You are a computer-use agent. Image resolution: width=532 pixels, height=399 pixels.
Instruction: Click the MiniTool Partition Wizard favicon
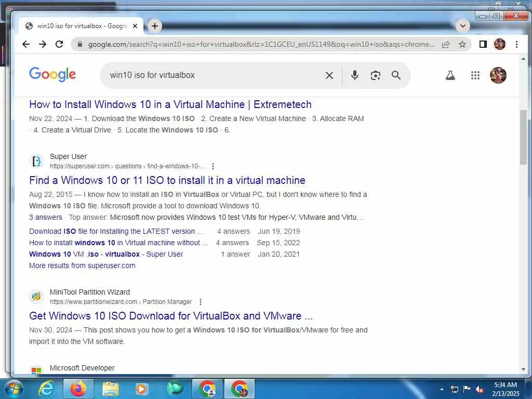[36, 297]
